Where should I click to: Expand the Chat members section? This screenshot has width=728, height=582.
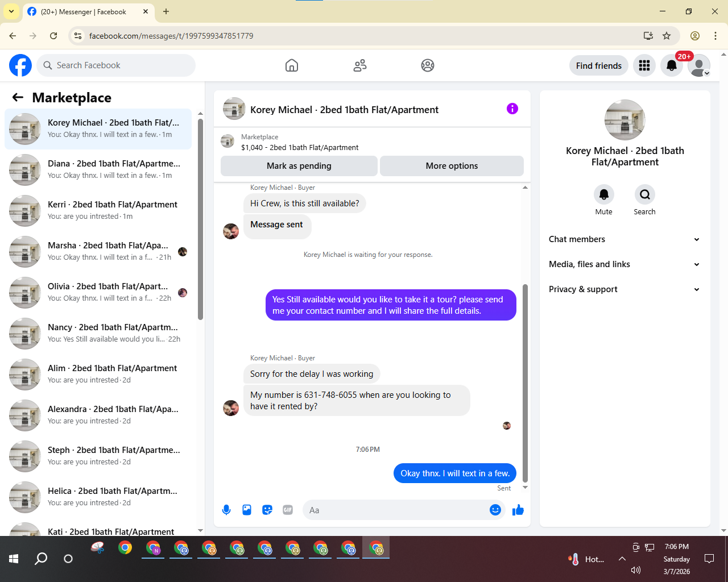(x=624, y=239)
